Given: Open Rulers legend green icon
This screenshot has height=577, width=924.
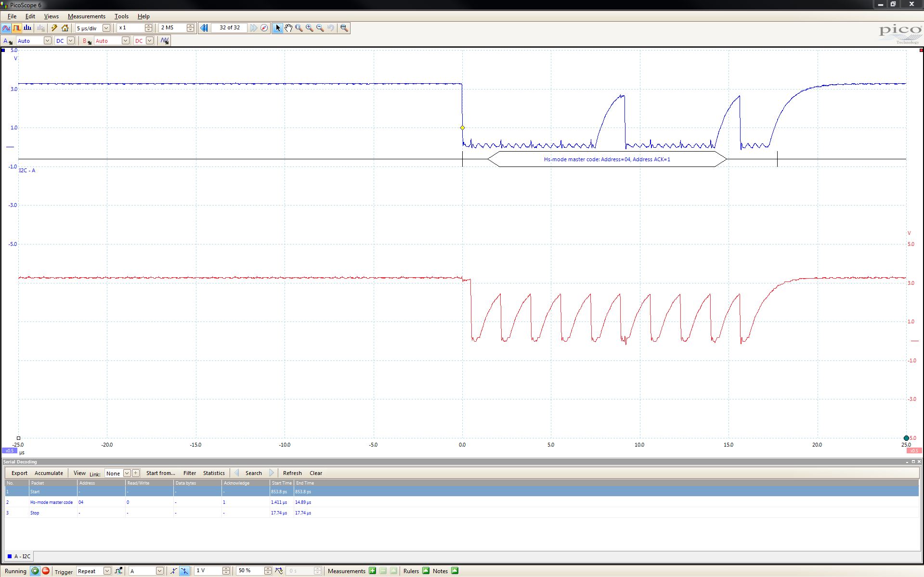Looking at the screenshot, I should click(x=426, y=571).
